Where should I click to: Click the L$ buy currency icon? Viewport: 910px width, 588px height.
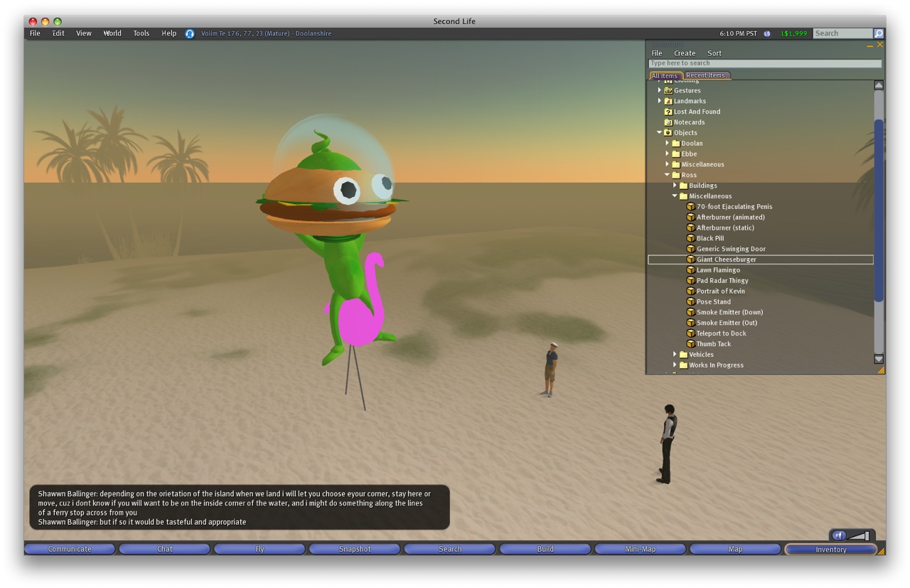coord(767,33)
